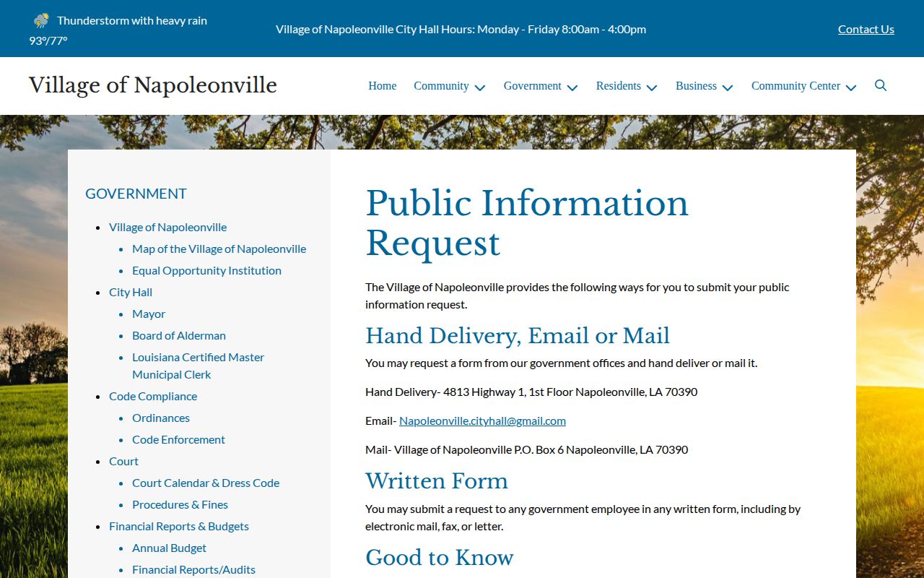Open Financial Reports/Audits link
The height and width of the screenshot is (578, 924).
point(193,569)
